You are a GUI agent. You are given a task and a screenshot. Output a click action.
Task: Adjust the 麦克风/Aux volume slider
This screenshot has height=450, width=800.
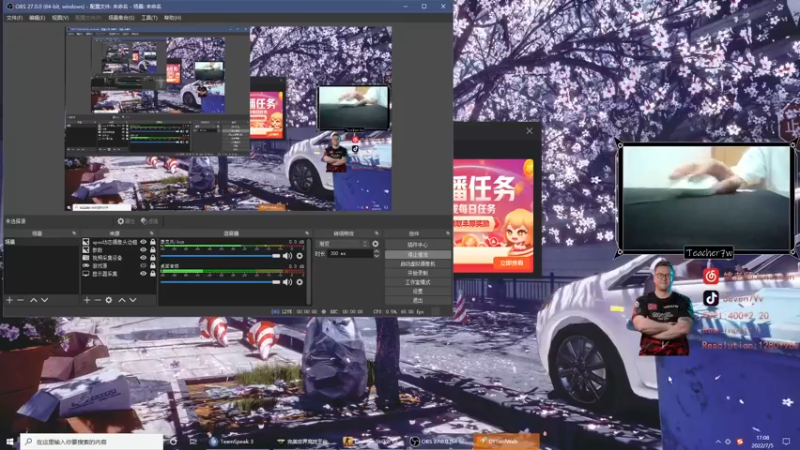(x=220, y=256)
